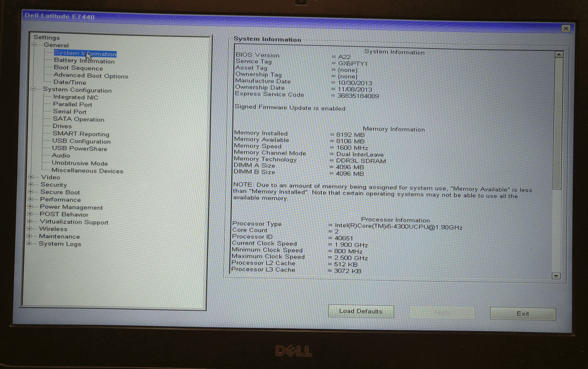Viewport: 588px width, 369px height.
Task: Open Boot Sequence settings
Action: (x=78, y=68)
